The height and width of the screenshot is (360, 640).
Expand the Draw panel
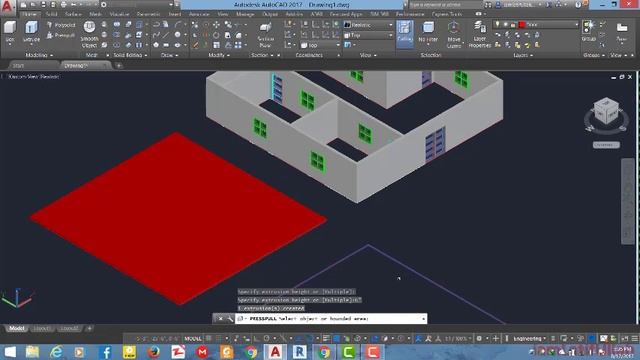pos(169,55)
